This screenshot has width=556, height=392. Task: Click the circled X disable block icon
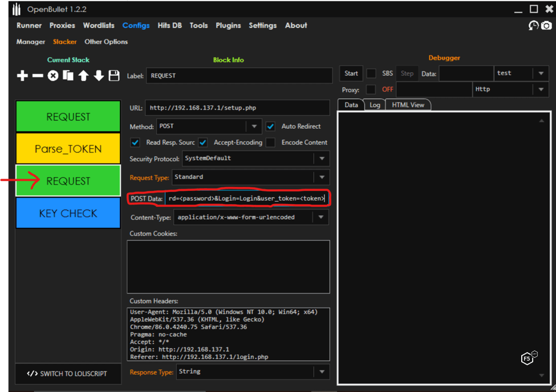tap(53, 76)
